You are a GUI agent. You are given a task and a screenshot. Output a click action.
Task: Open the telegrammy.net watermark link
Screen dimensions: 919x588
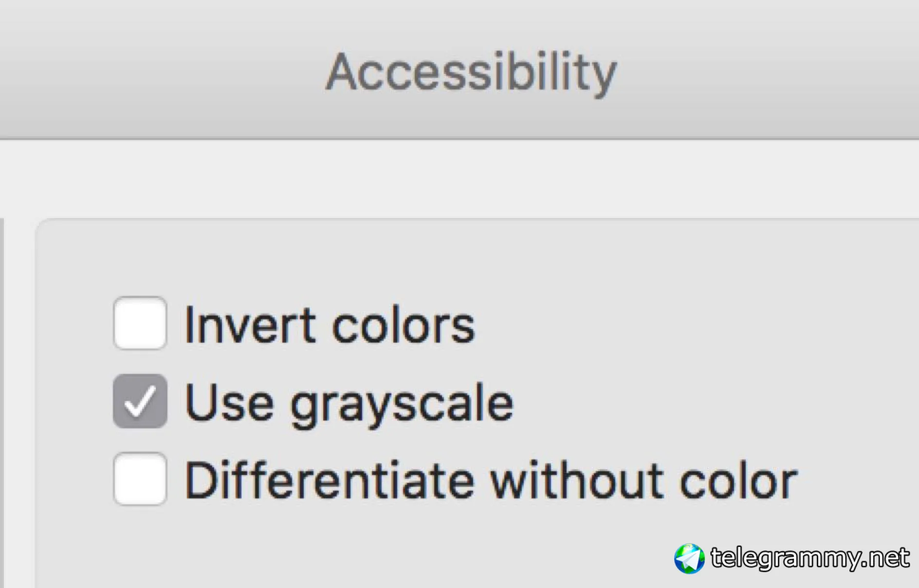pyautogui.click(x=810, y=558)
